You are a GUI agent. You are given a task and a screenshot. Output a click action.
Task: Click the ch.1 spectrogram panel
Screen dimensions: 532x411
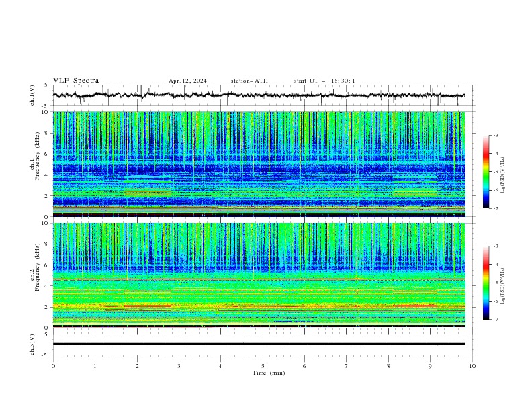[x=259, y=164]
